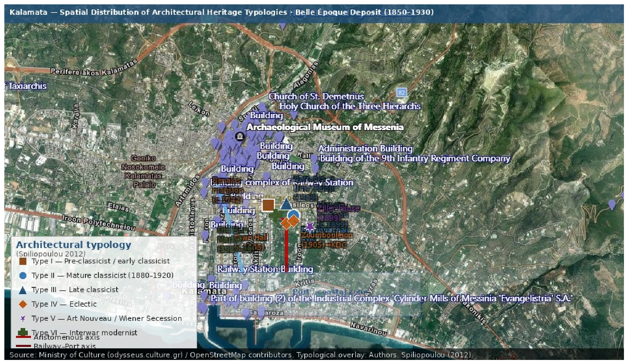
Task: Select the brown square Type I map marker
Action: coord(268,205)
